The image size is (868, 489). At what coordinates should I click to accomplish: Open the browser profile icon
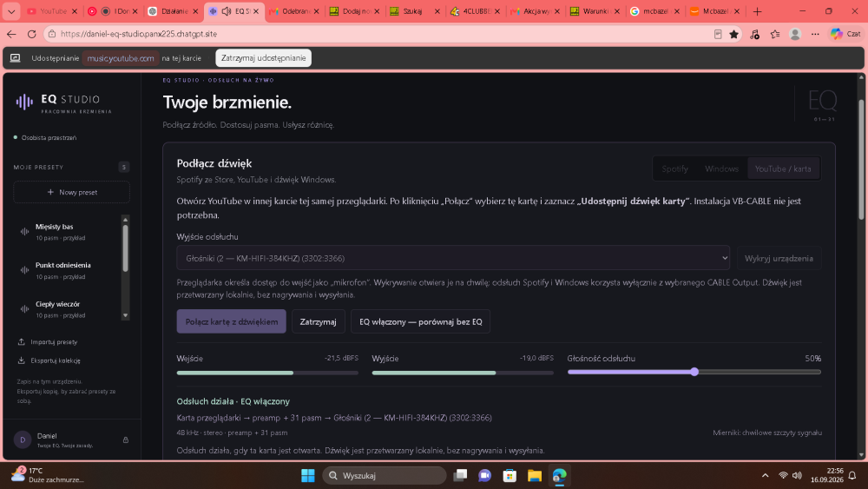click(795, 34)
